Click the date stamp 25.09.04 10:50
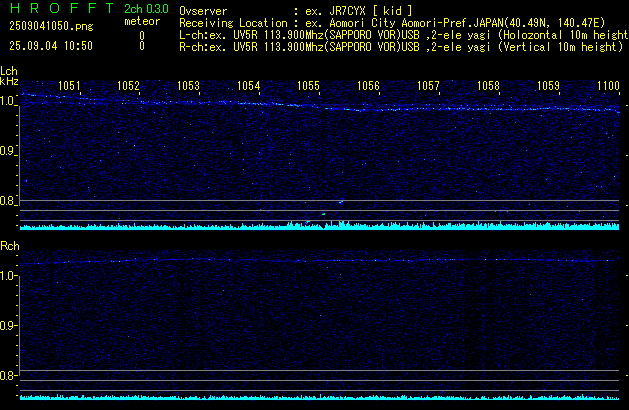 coord(51,46)
